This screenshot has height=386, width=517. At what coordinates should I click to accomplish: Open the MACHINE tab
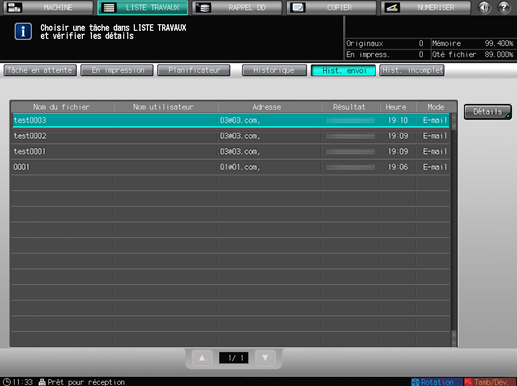point(48,7)
